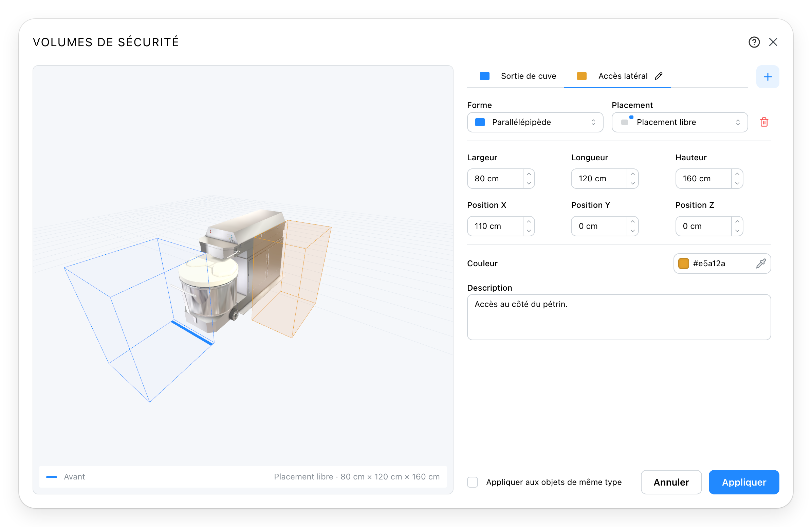Viewport: 812px width, 527px height.
Task: Open the Placement libre dropdown
Action: tap(680, 122)
